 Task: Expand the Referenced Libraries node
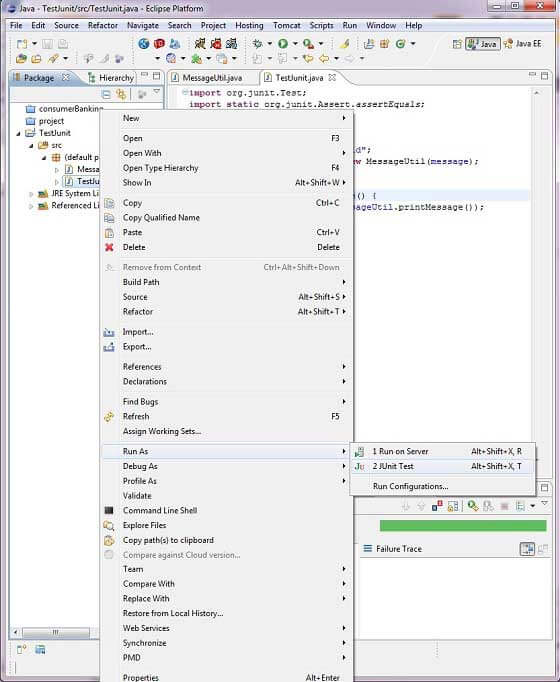(31, 206)
